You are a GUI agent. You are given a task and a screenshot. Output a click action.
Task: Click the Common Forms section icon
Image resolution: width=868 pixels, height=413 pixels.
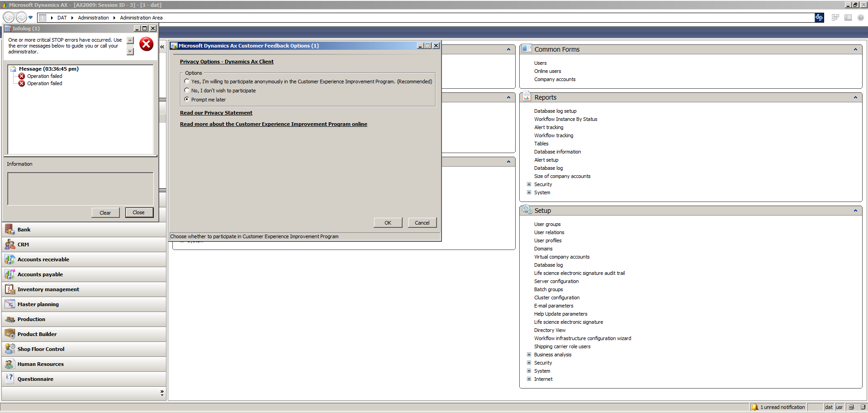[526, 48]
